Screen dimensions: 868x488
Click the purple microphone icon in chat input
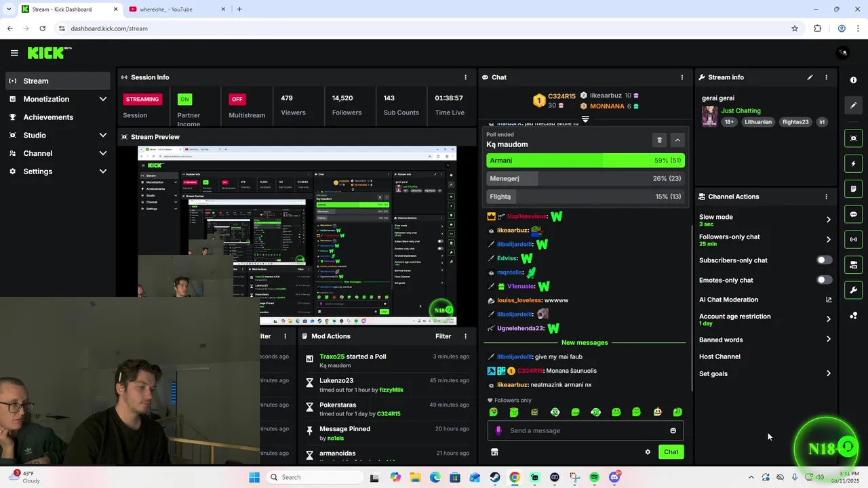point(498,430)
